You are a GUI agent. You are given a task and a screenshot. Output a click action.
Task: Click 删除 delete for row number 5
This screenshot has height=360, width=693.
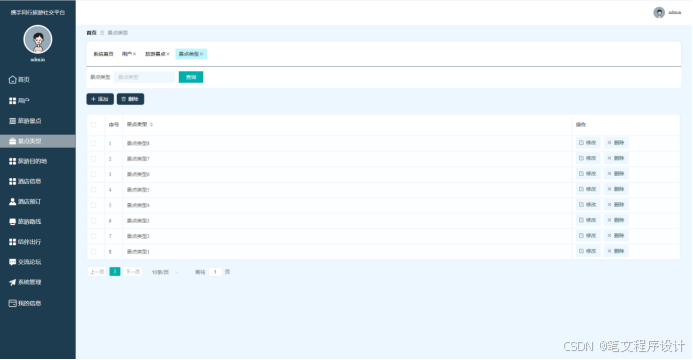(616, 205)
